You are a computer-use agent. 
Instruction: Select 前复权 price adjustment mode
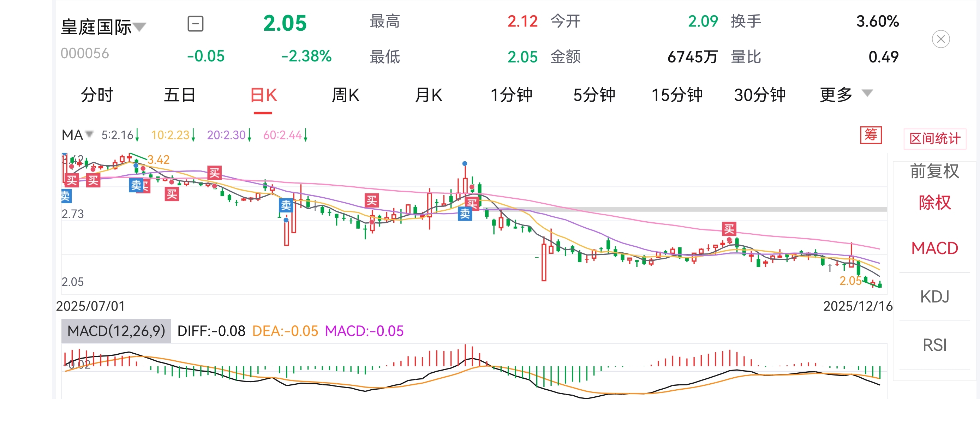tap(934, 171)
